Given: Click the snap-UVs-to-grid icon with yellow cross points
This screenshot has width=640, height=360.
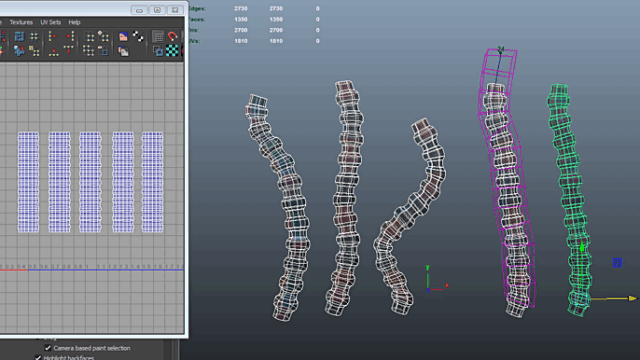Looking at the screenshot, I should point(34,37).
